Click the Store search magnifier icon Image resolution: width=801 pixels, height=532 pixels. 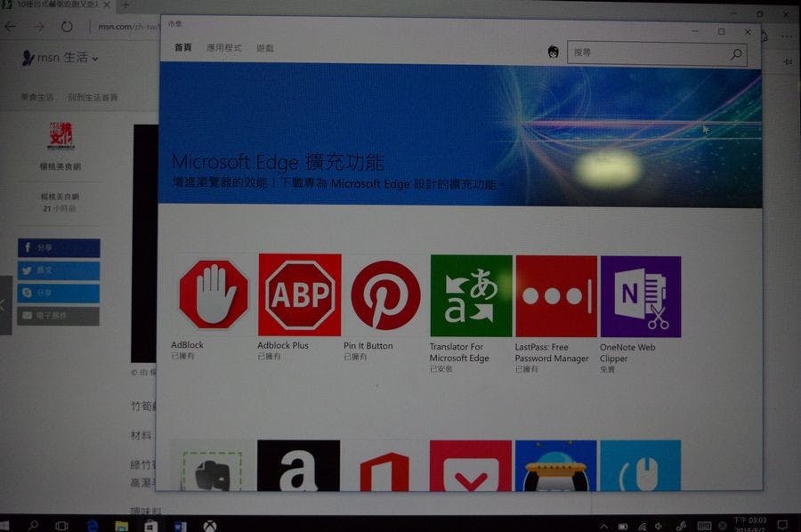point(736,54)
